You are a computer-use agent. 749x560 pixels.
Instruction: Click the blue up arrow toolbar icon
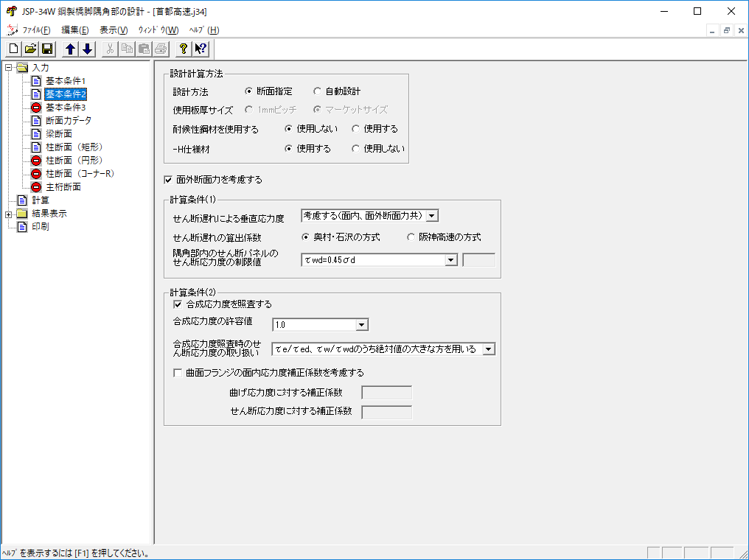71,49
